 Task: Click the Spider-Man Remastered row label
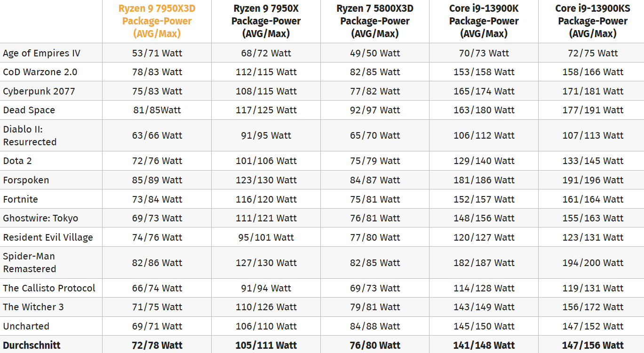click(30, 262)
